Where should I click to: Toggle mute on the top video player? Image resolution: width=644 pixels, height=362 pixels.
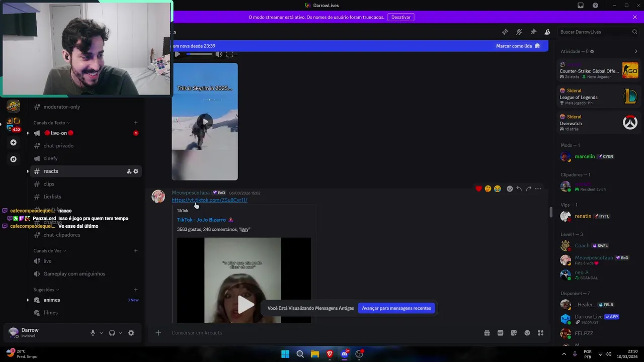(219, 54)
